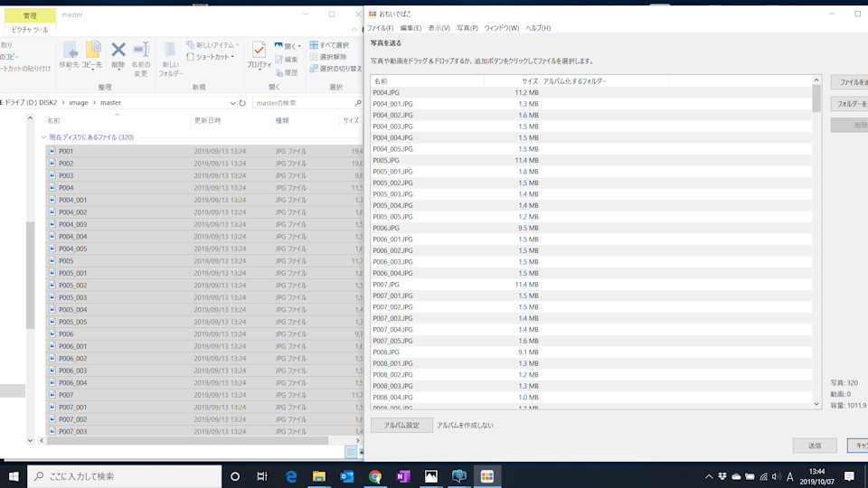
Task: Select P008_004.JPG row in send list
Action: (591, 398)
